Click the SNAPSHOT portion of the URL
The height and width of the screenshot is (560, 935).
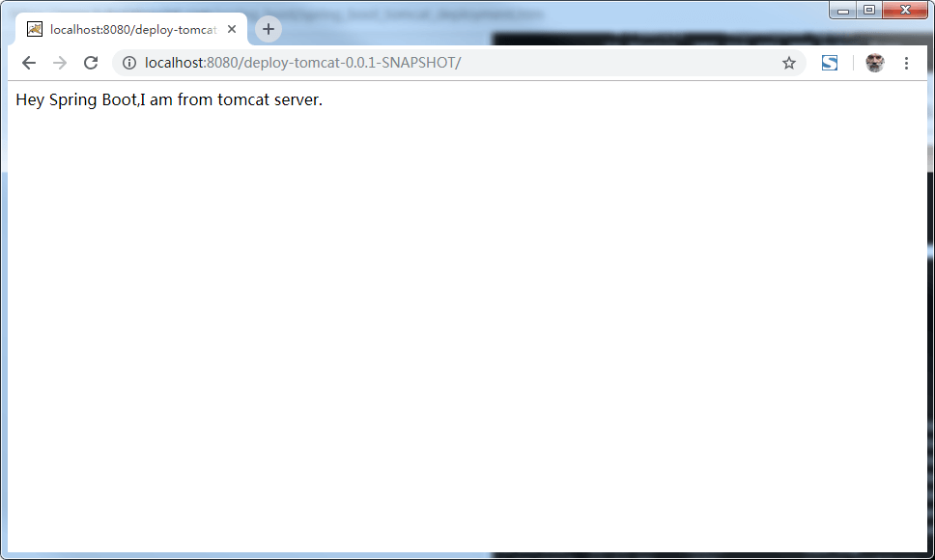click(418, 63)
